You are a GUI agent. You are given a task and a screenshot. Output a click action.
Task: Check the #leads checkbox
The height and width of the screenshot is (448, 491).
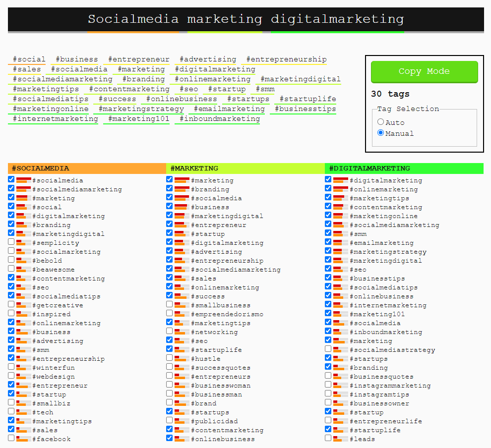pos(328,438)
